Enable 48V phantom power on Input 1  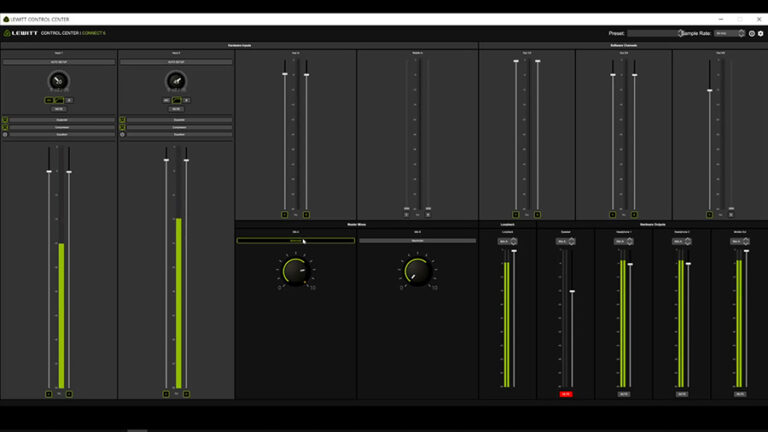point(49,100)
